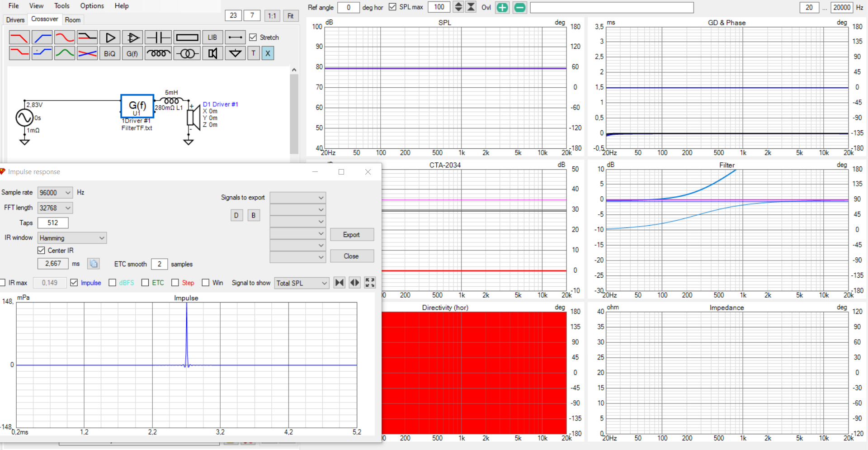Click the SPL scale icon beside the stepper

click(471, 7)
